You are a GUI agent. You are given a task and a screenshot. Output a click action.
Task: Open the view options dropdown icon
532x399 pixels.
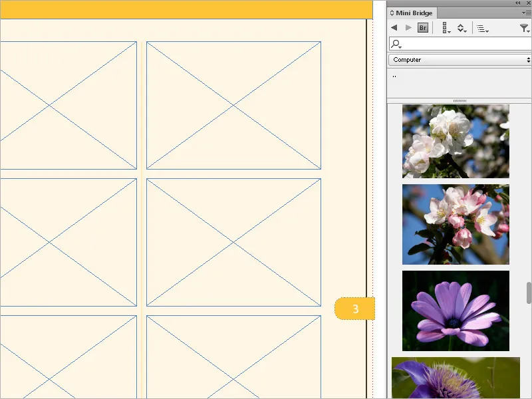[x=446, y=27]
